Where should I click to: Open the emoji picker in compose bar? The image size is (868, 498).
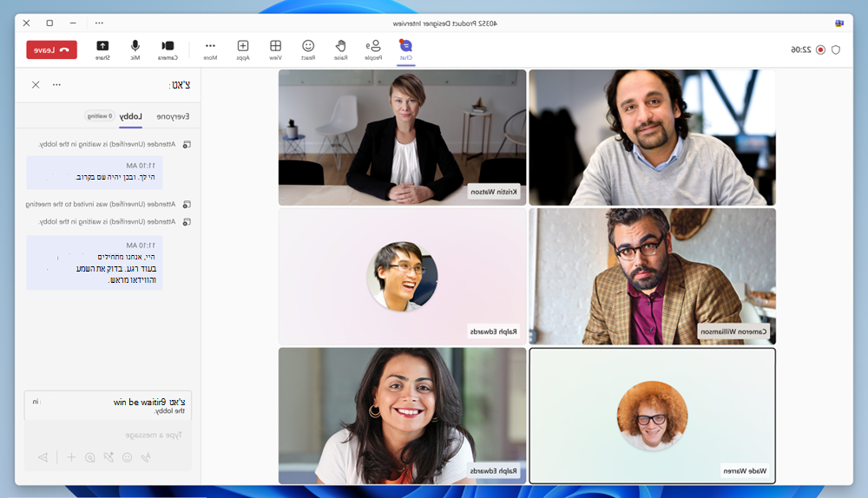(x=128, y=457)
